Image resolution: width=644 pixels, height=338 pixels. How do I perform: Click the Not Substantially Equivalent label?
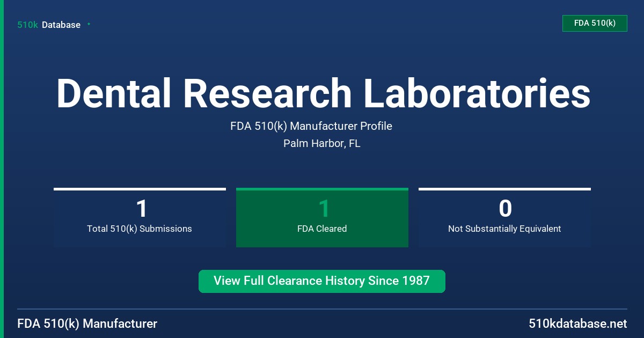(504, 229)
